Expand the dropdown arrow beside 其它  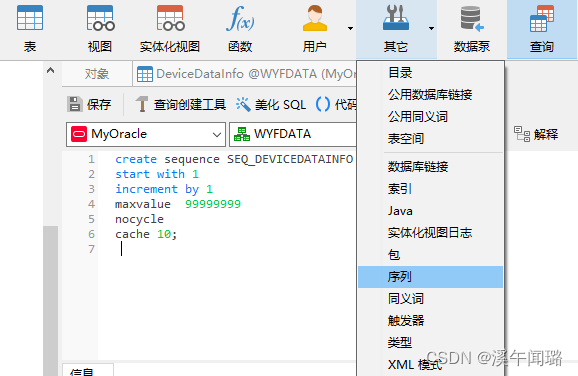(x=431, y=28)
